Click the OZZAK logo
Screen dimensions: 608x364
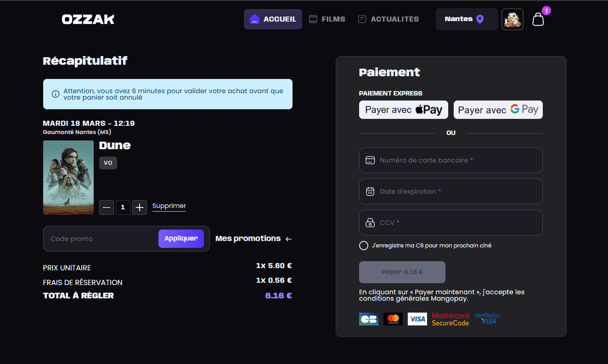coord(88,19)
